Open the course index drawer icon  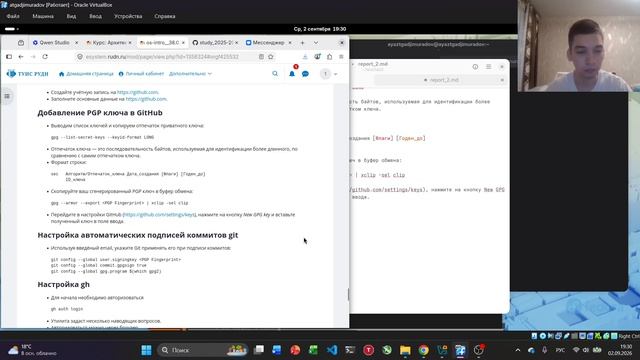pos(7,96)
